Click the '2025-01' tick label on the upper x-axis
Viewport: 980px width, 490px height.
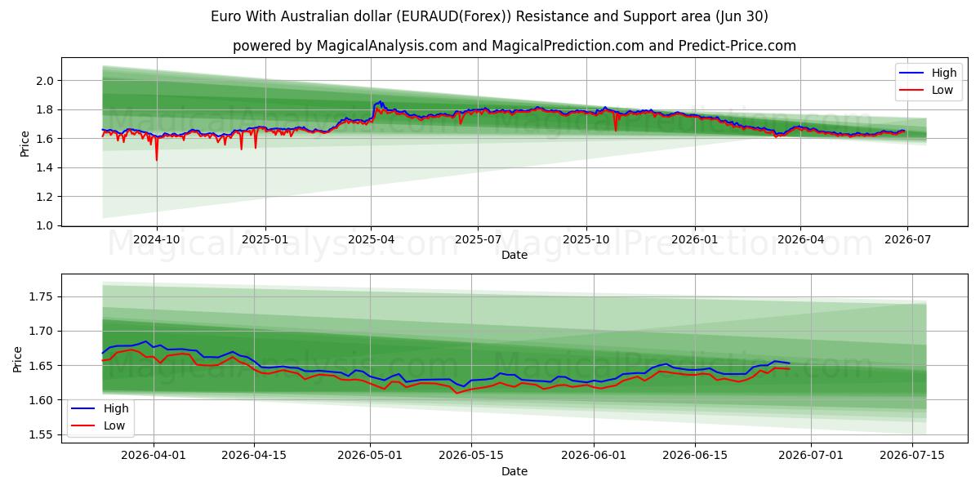tap(265, 240)
